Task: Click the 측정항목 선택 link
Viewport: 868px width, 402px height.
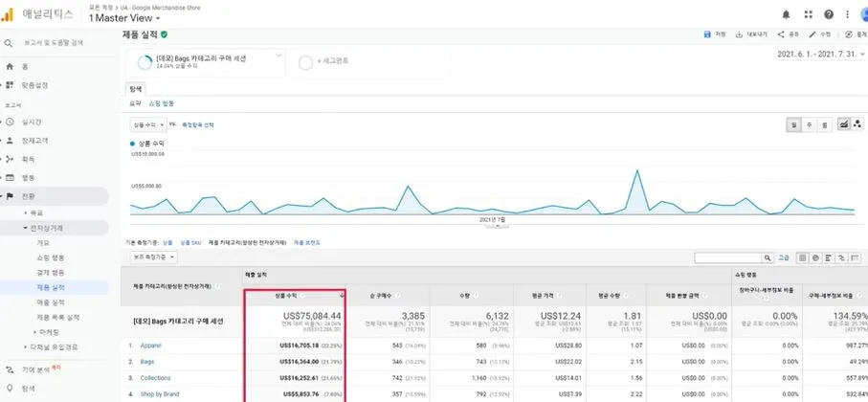Action: coord(198,125)
